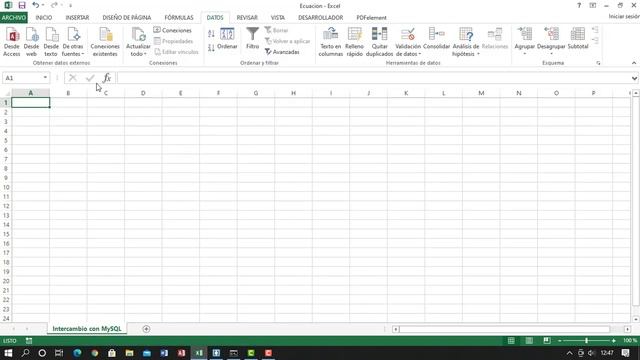Click the Conexiones button in ribbon
Viewport: 640px width, 360px height.
coord(173,30)
